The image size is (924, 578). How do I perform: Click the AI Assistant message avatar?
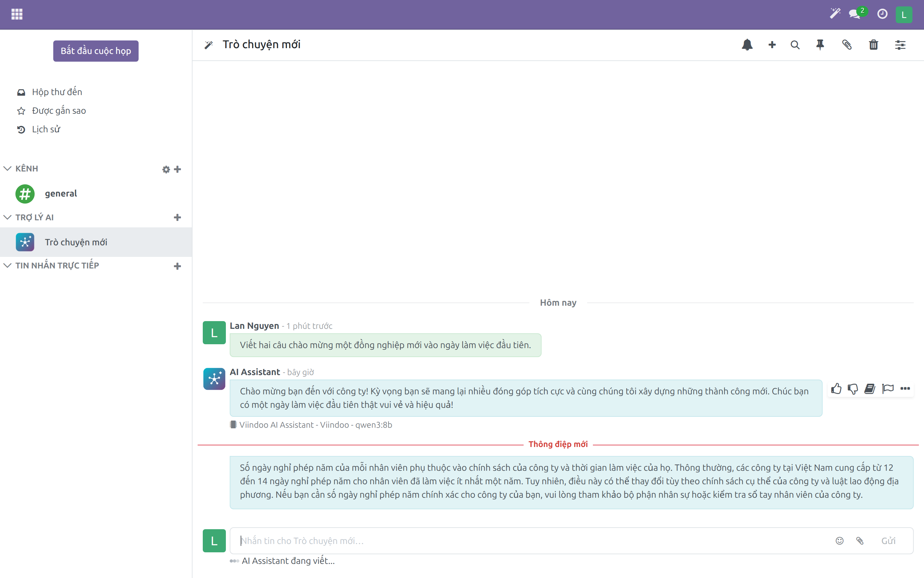click(214, 379)
